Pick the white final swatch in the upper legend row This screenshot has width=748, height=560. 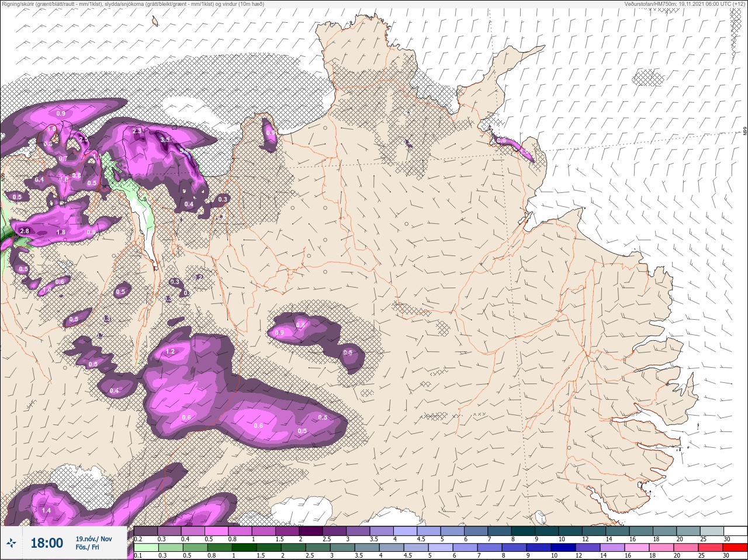pos(735,531)
